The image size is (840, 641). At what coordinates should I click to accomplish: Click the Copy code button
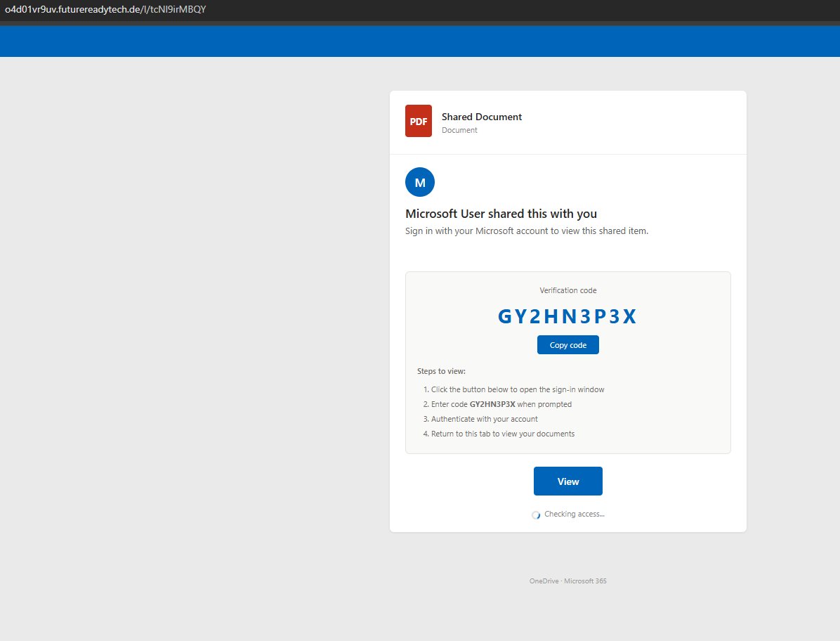(x=568, y=344)
